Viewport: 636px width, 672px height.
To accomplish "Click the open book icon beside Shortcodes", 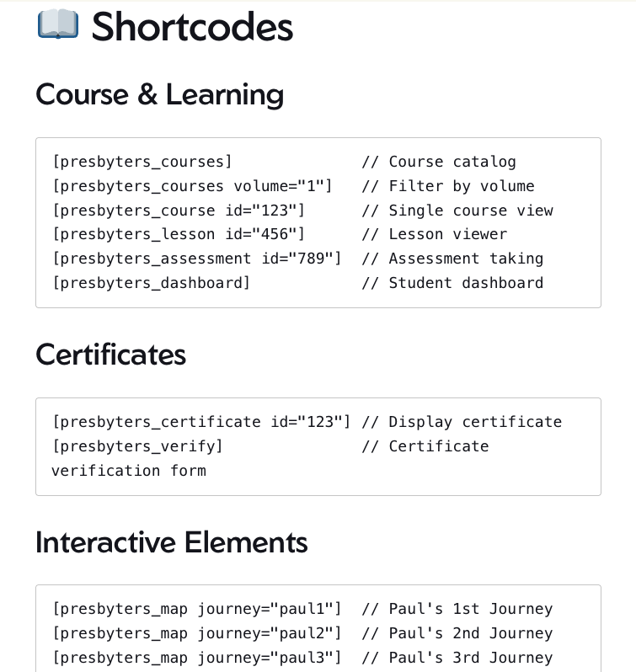I will coord(58,24).
